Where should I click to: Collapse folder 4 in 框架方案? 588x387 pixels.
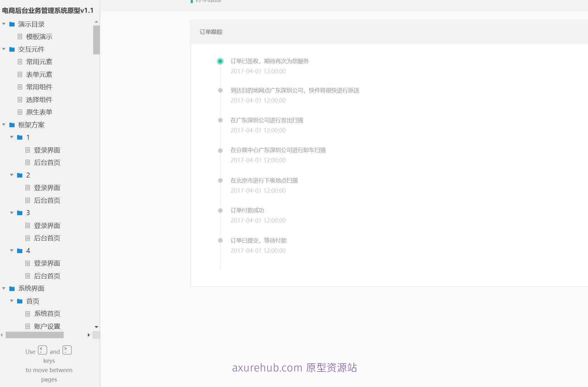click(x=11, y=251)
